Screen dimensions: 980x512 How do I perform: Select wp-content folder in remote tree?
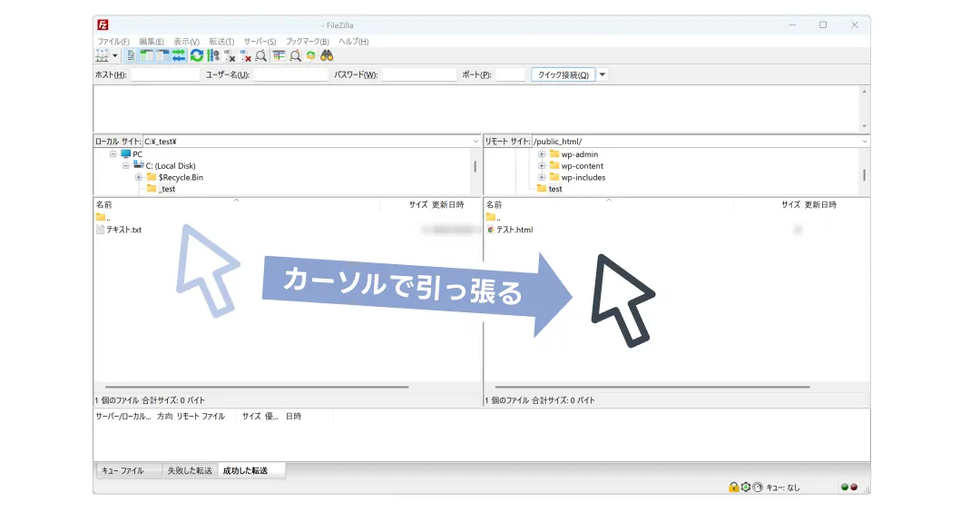coord(577,165)
